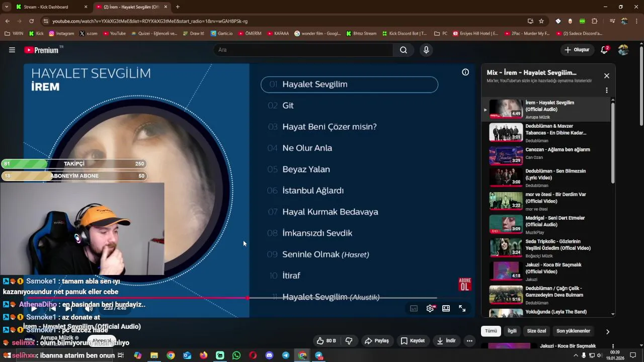Open the YAYIN bookmarks folder
Image resolution: width=644 pixels, height=362 pixels.
(14, 34)
